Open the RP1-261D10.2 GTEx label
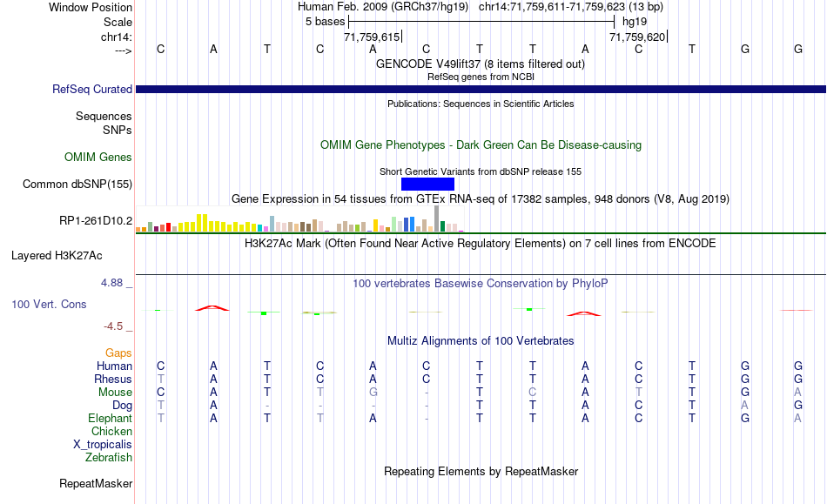Screen dimensions: 827x504 (96, 220)
